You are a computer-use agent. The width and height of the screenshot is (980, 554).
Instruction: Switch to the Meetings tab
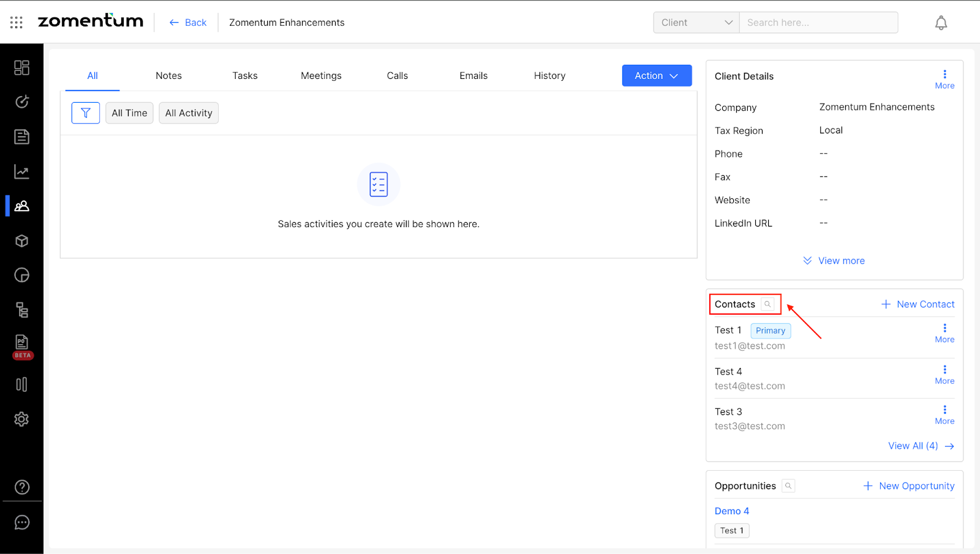321,76
